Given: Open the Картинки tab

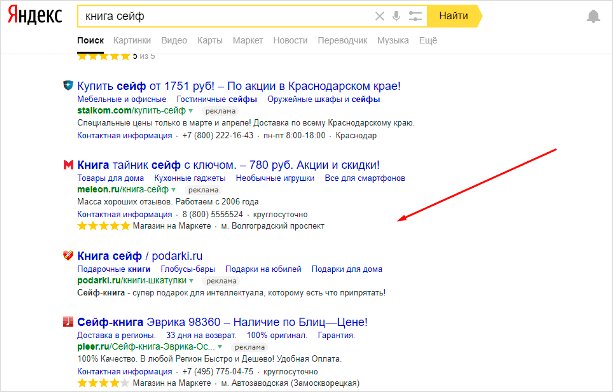Looking at the screenshot, I should [132, 40].
